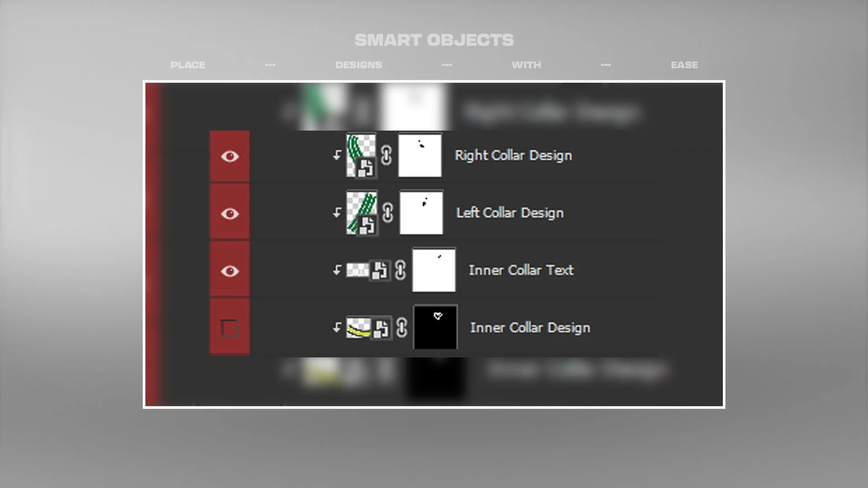Show the hidden Inner Collar Design layer
Viewport: 868px width, 488px height.
click(230, 328)
